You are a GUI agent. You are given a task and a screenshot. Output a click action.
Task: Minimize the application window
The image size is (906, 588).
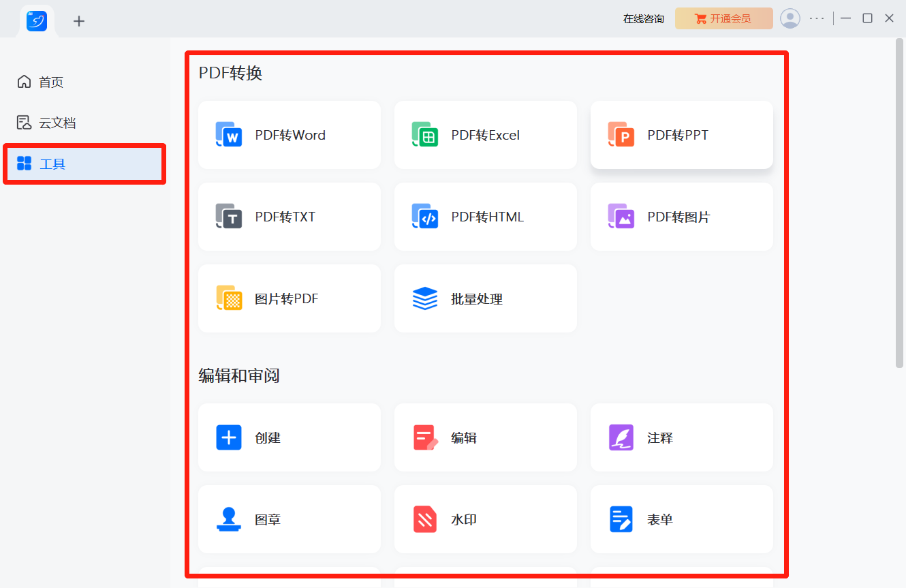[846, 18]
